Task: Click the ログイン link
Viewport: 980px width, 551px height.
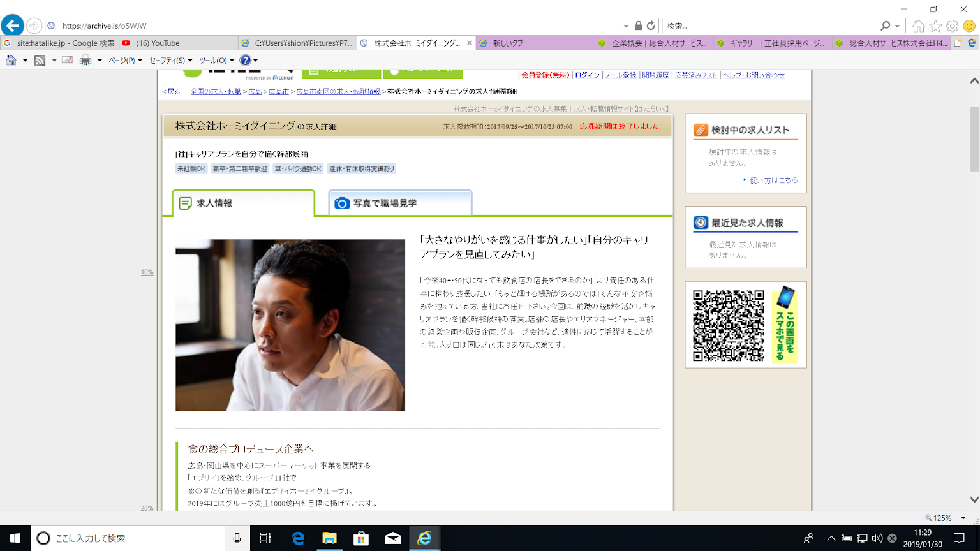Action: (587, 75)
